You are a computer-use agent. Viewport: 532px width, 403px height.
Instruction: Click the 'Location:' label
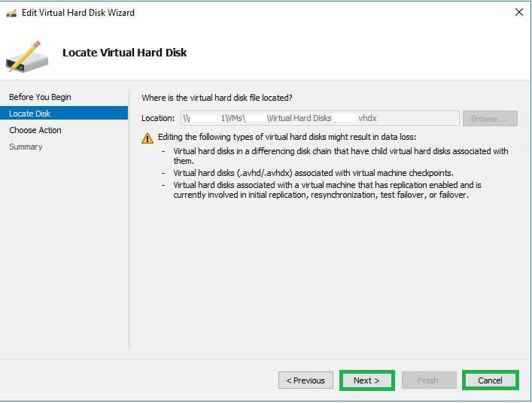pos(158,118)
